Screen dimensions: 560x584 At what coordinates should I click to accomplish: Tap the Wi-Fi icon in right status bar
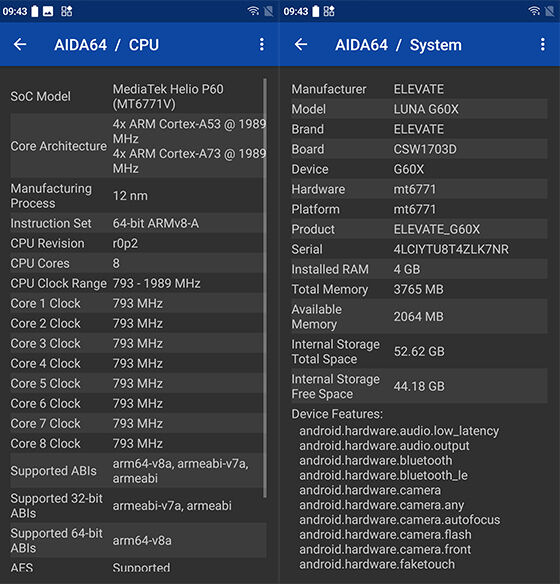pyautogui.click(x=534, y=11)
